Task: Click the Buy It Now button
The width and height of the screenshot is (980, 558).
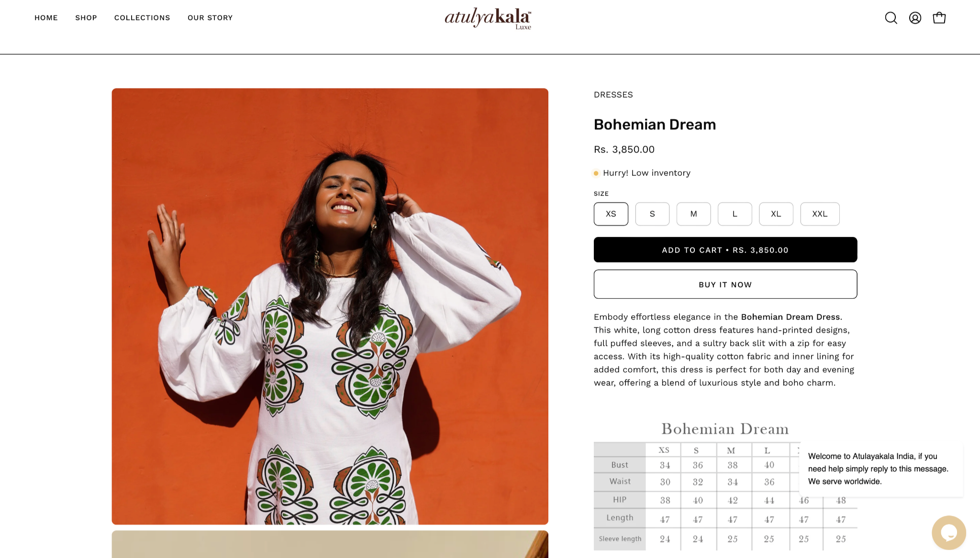Action: (x=725, y=284)
